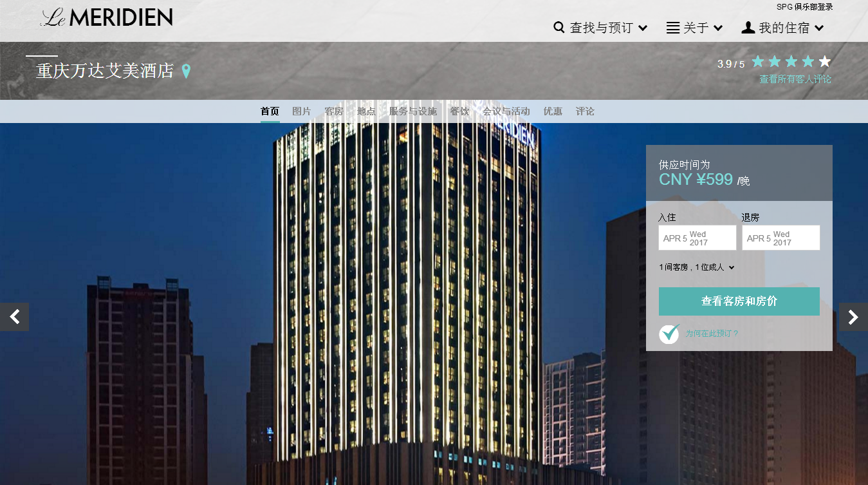Click the star rating row
Viewport: 868px width, 485px height.
coord(791,62)
